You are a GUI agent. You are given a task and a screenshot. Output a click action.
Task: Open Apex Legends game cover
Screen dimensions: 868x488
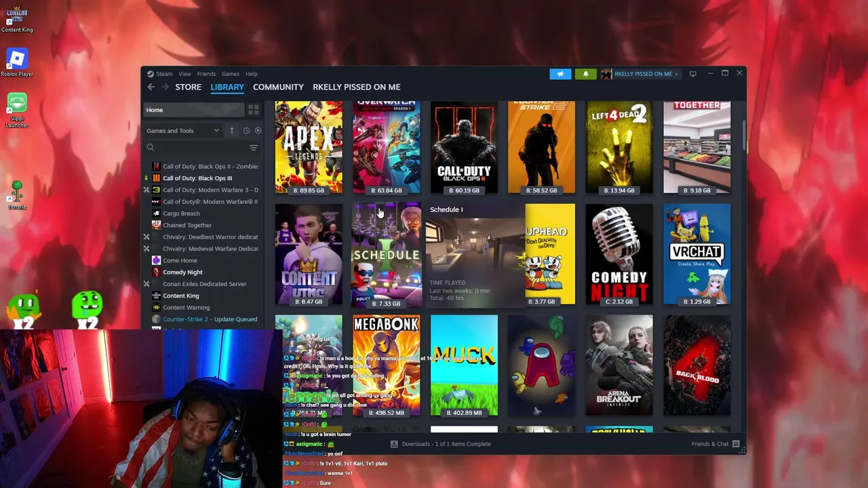[309, 147]
